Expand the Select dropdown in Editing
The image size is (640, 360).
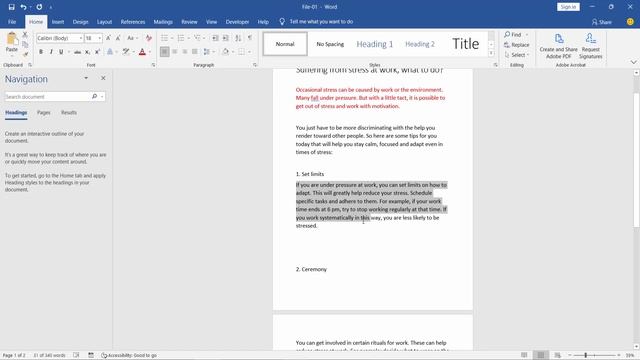coord(517,55)
